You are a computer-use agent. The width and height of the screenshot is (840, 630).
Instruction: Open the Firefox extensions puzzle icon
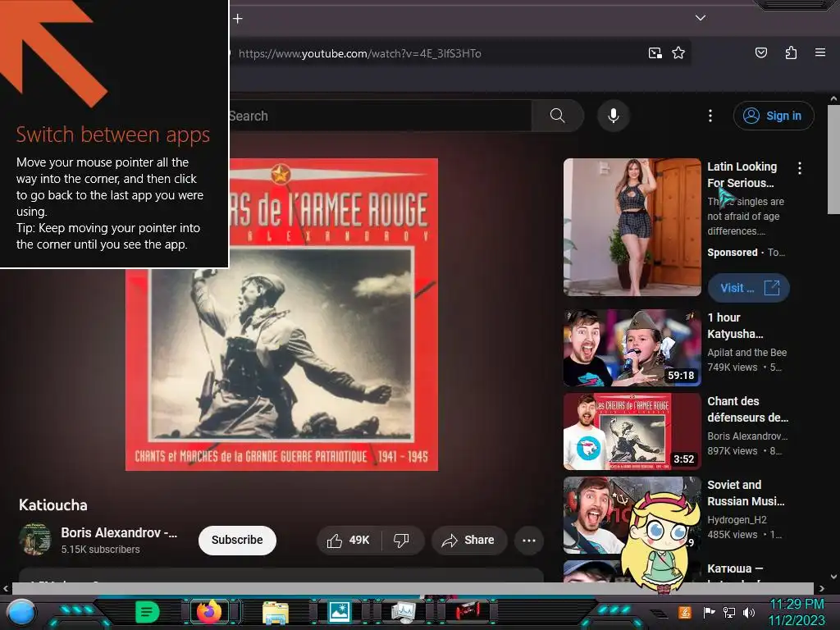(x=791, y=52)
